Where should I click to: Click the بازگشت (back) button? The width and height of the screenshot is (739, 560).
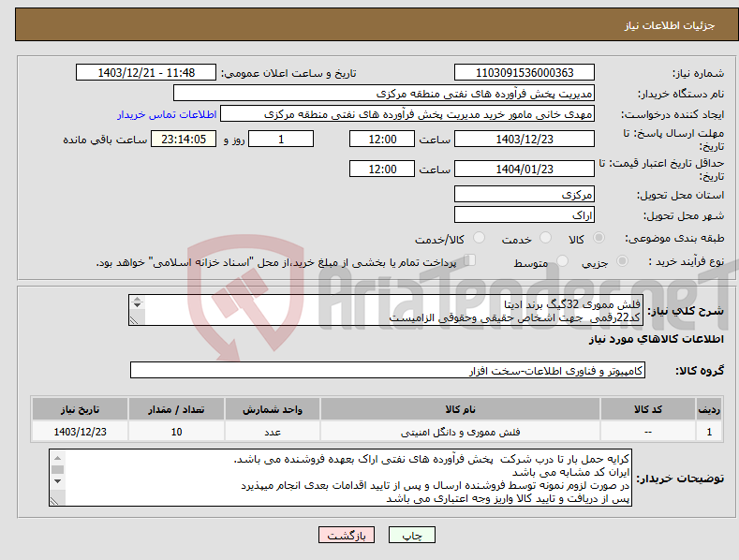[x=347, y=535]
